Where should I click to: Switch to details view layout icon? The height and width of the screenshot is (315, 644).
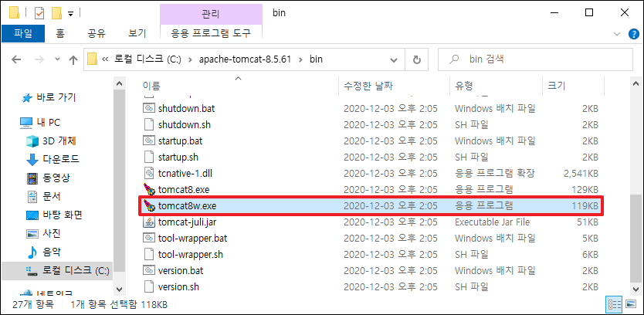[615, 304]
